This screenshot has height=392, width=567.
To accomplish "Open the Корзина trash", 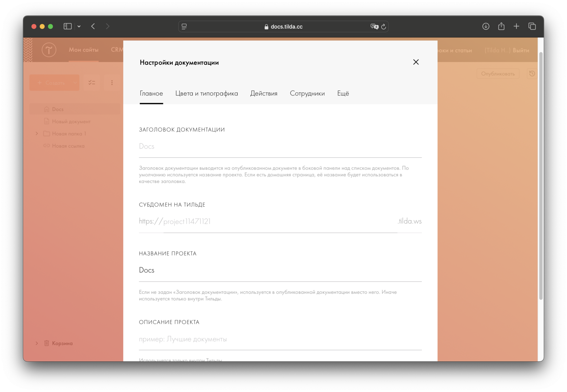I will click(62, 343).
